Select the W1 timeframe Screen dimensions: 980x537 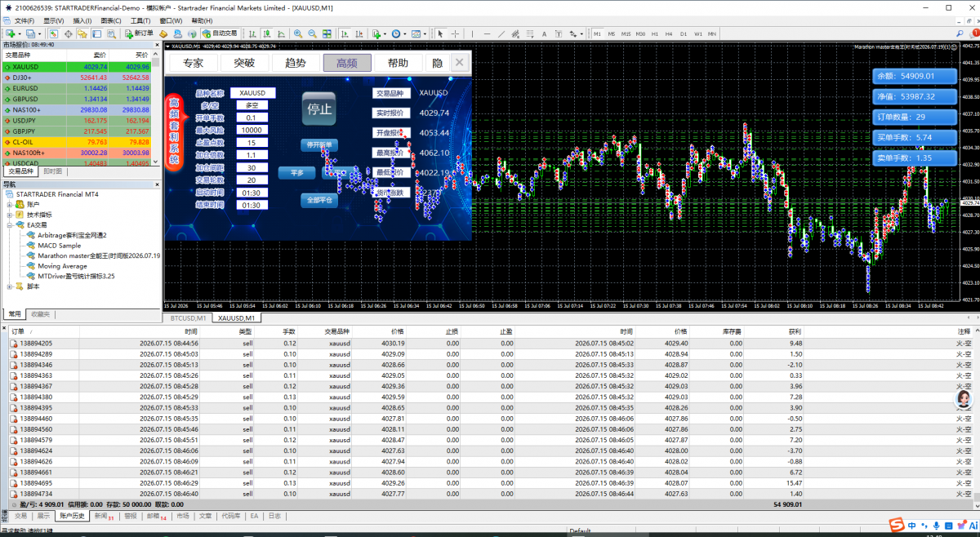pos(697,33)
